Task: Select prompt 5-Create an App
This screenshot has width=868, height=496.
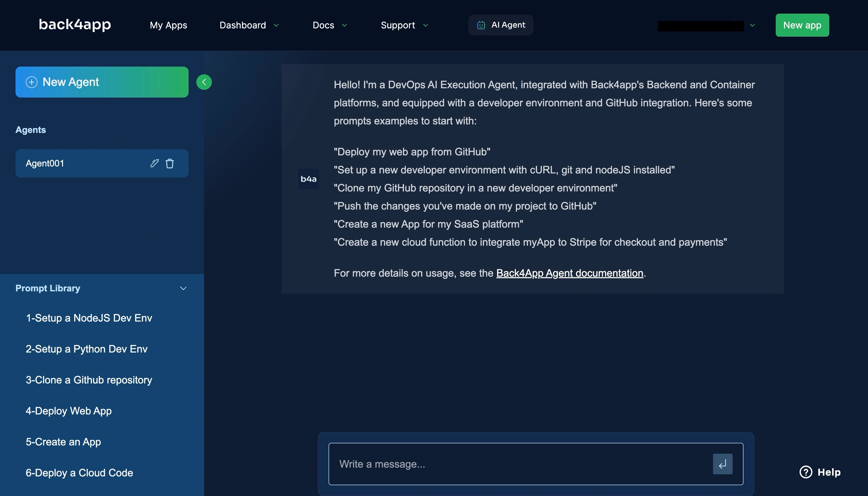Action: (x=63, y=441)
